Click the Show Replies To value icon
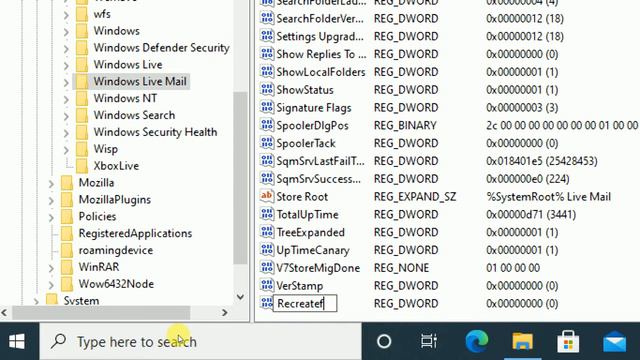640x360 pixels. pos(267,54)
